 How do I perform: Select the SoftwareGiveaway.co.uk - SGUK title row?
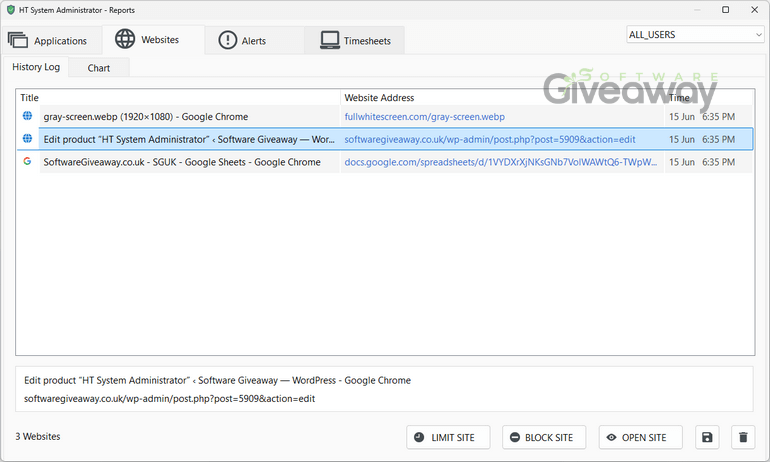point(182,162)
